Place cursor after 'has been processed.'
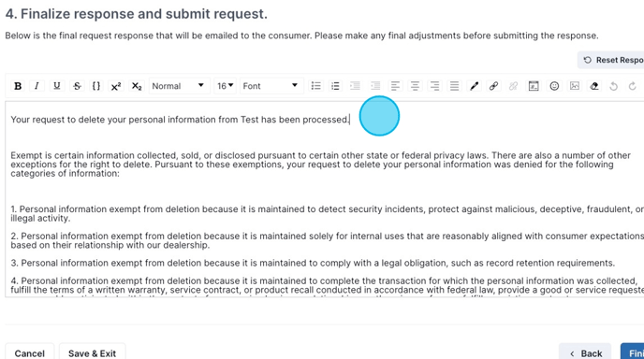This screenshot has height=359, width=644. tap(350, 120)
